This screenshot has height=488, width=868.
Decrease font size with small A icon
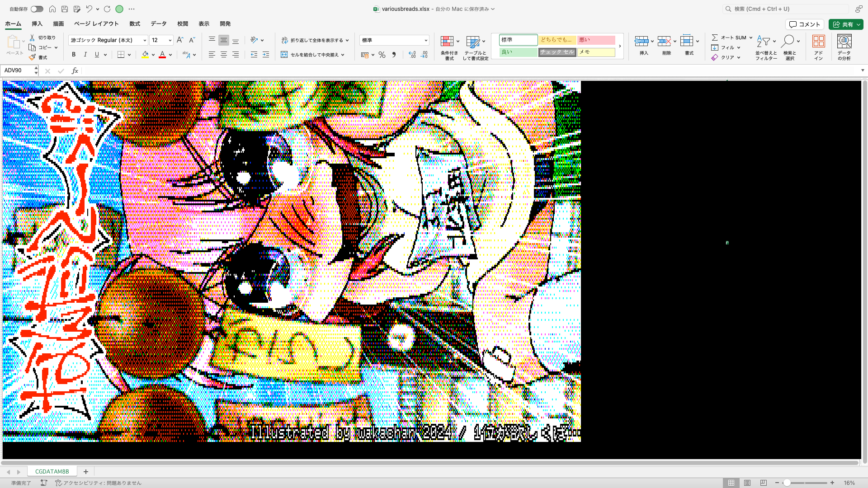pyautogui.click(x=192, y=40)
